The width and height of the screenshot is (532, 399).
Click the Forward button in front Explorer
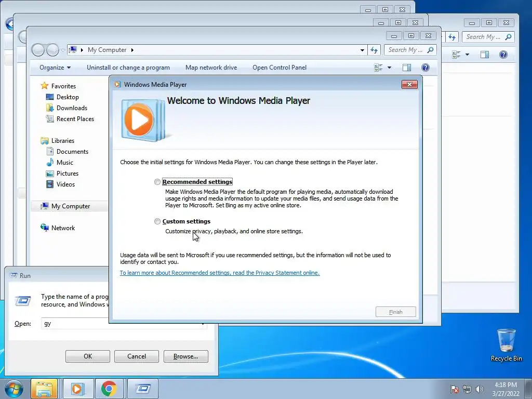click(52, 50)
